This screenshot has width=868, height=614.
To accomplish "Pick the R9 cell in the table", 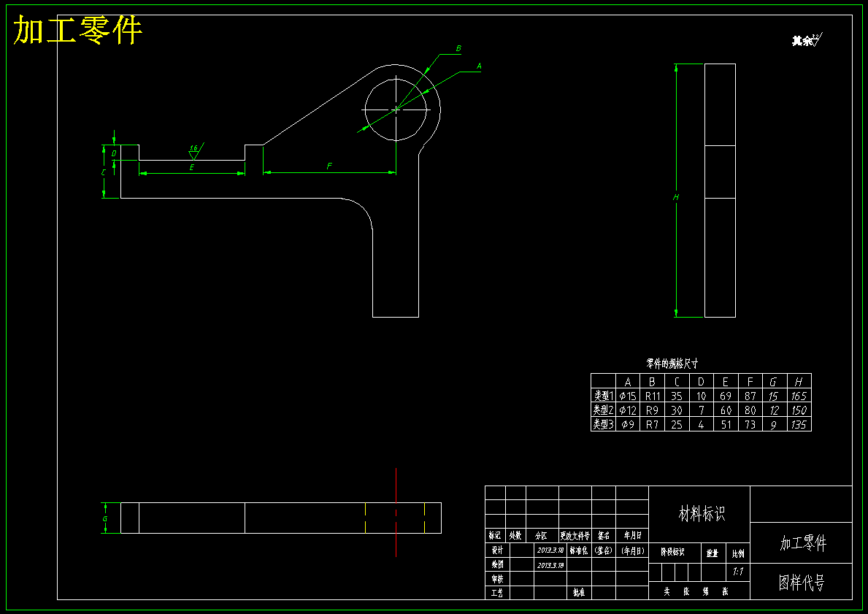I will coord(652,410).
